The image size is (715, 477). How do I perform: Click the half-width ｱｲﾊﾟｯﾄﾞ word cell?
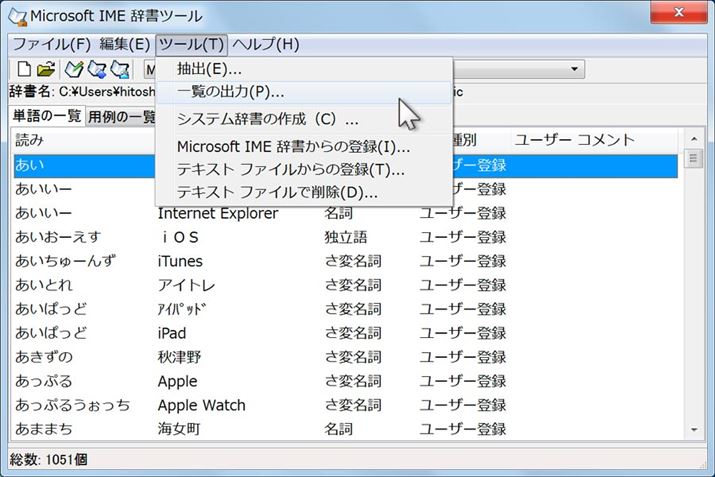pos(182,309)
